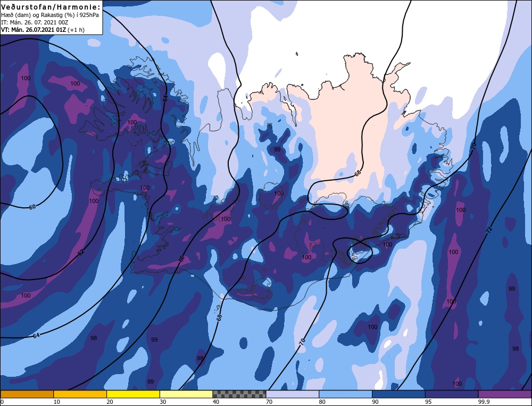Select the bright yellow 20–30 legend swatch

[133, 394]
